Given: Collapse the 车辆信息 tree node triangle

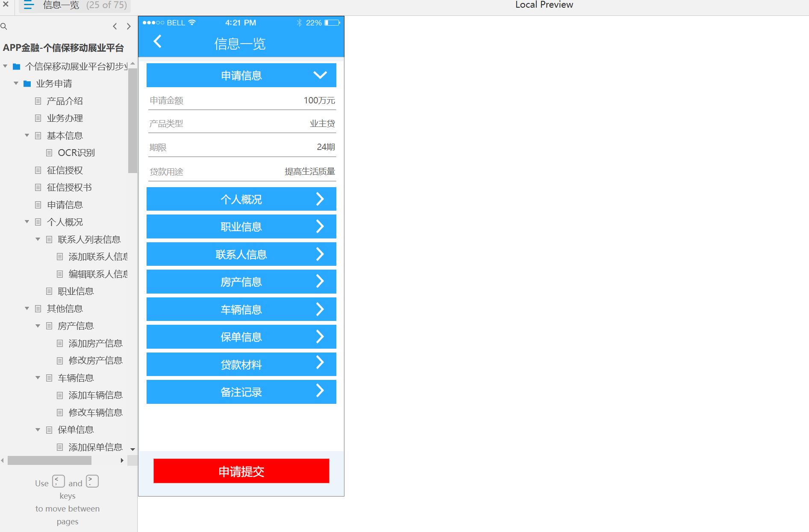Looking at the screenshot, I should [38, 378].
